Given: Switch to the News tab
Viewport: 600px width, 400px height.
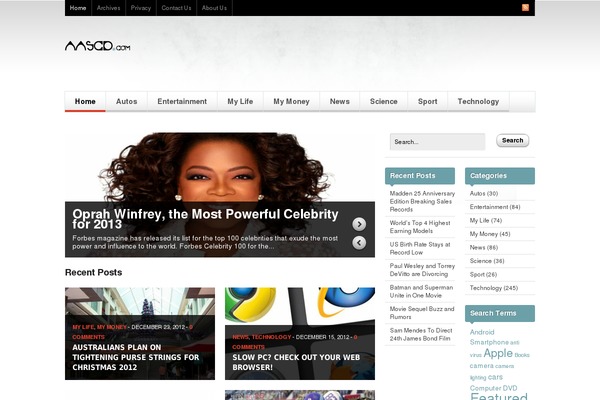Looking at the screenshot, I should pyautogui.click(x=340, y=101).
